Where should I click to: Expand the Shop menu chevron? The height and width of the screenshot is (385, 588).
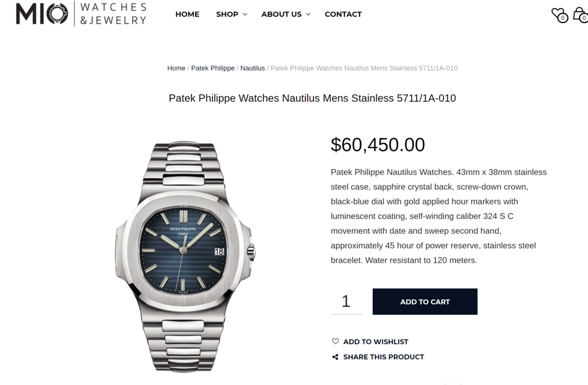tap(245, 14)
